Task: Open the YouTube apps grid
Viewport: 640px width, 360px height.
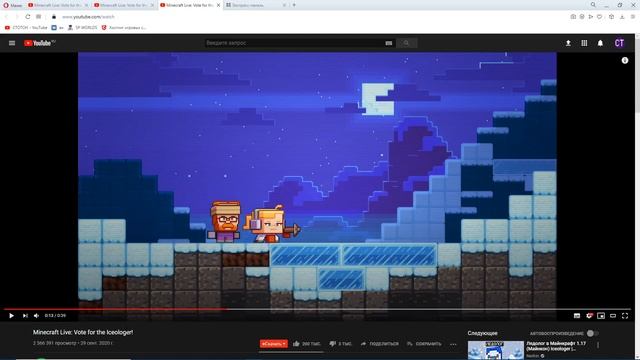Action: tap(584, 43)
